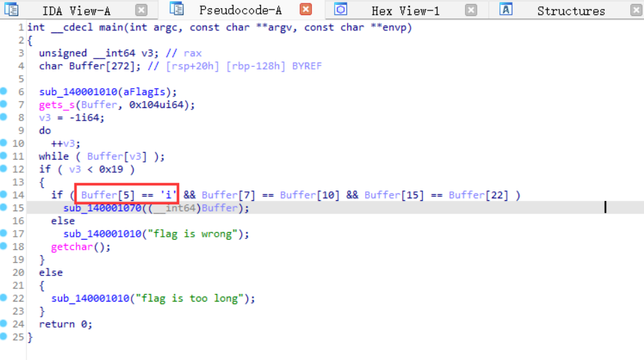The image size is (644, 360).
Task: Close the IDA View-A tab
Action: (141, 10)
